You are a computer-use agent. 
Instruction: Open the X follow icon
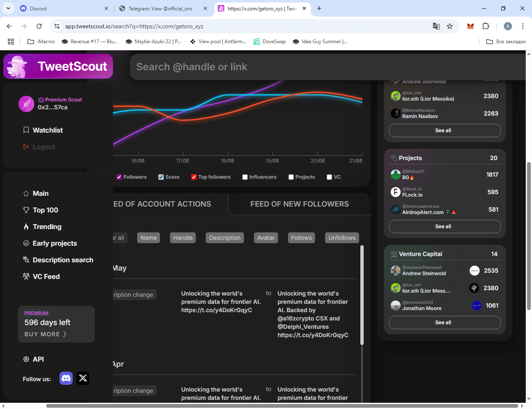[x=83, y=378]
